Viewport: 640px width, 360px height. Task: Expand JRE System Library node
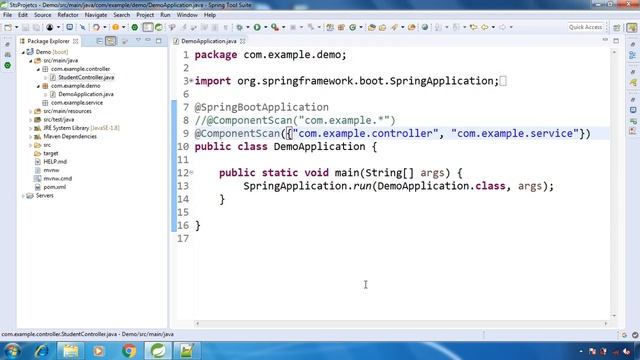click(31, 128)
